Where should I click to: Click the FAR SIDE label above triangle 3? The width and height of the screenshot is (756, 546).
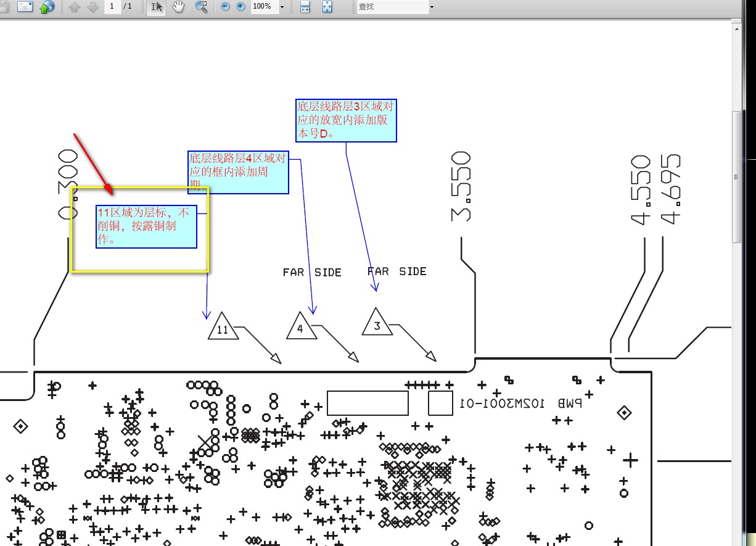coord(396,271)
